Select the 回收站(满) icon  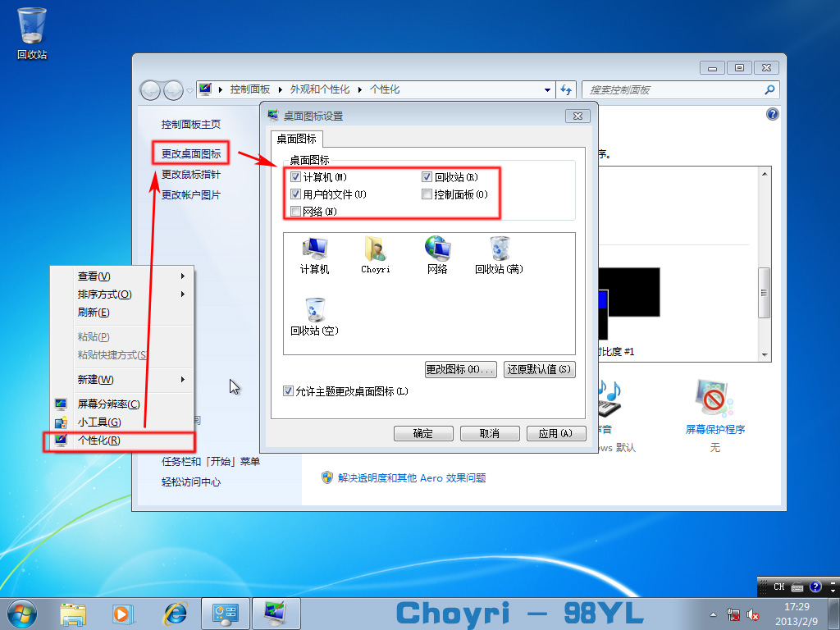[499, 255]
